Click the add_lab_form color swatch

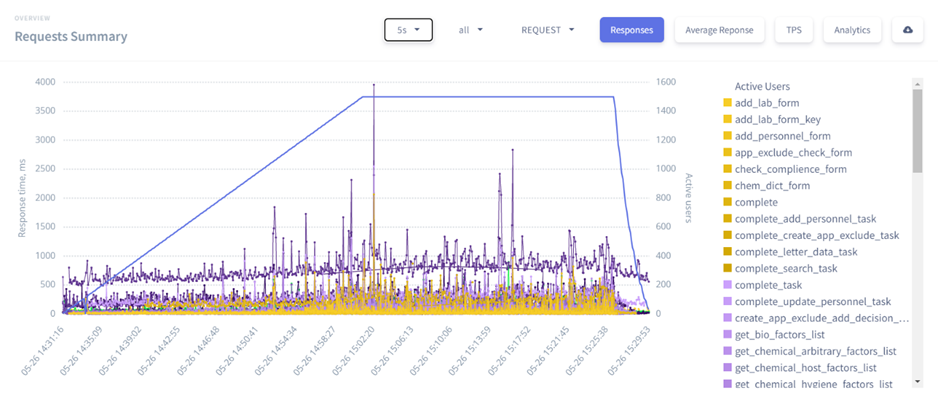728,103
